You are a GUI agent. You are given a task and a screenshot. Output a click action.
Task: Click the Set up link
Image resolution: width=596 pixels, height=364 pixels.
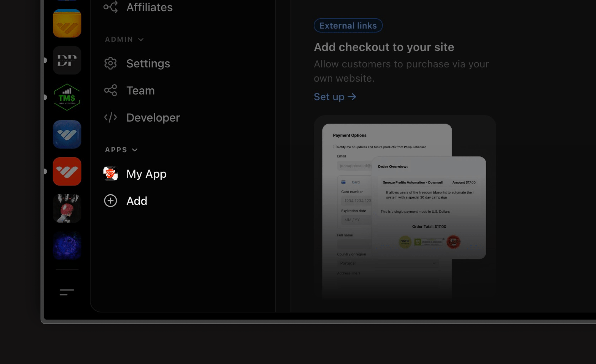tap(335, 97)
